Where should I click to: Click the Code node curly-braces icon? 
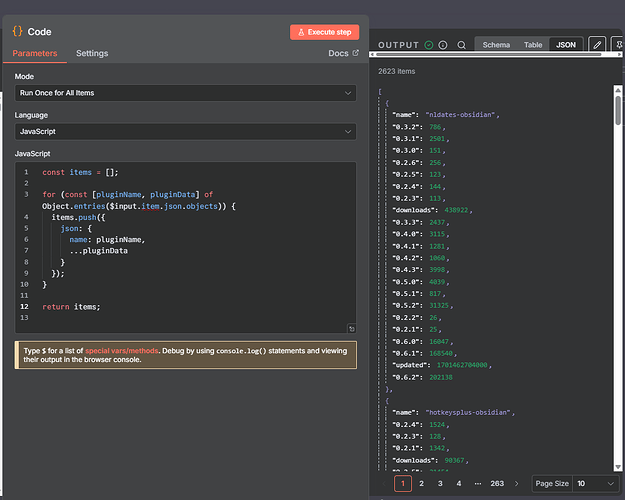tap(18, 31)
